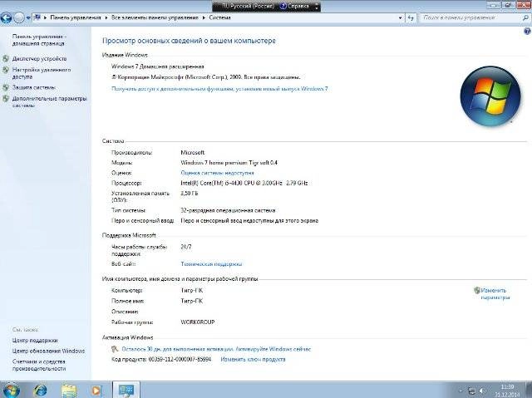Click shield icon beside 'Дополнительные параметры системы'
This screenshot has width=532, height=398.
tap(6, 99)
